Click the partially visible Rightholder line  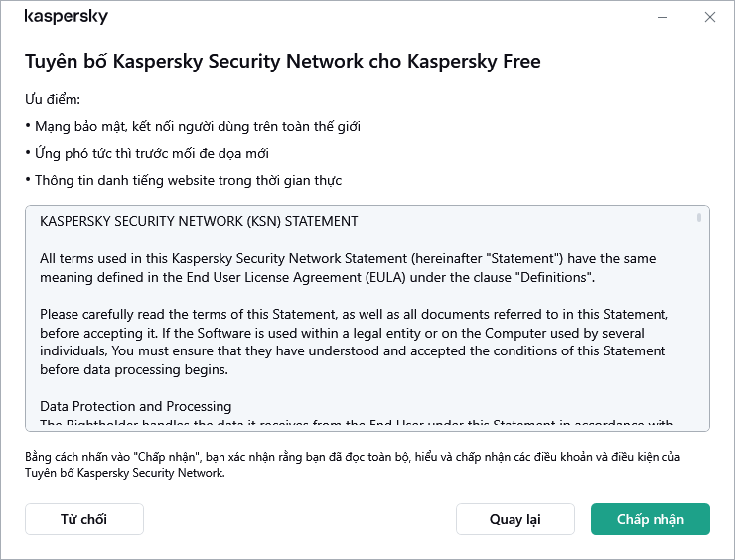tap(348, 425)
